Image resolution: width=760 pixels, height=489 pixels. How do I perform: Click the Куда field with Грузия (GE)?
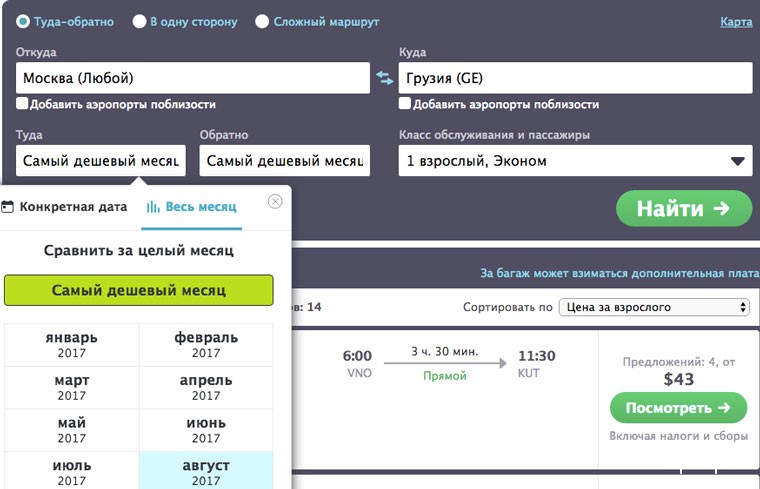pyautogui.click(x=575, y=78)
